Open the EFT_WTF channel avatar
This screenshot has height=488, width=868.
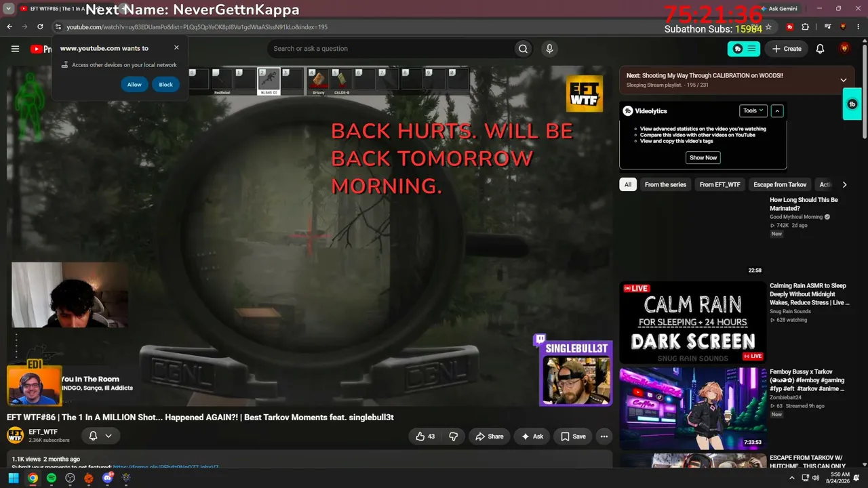(x=15, y=436)
